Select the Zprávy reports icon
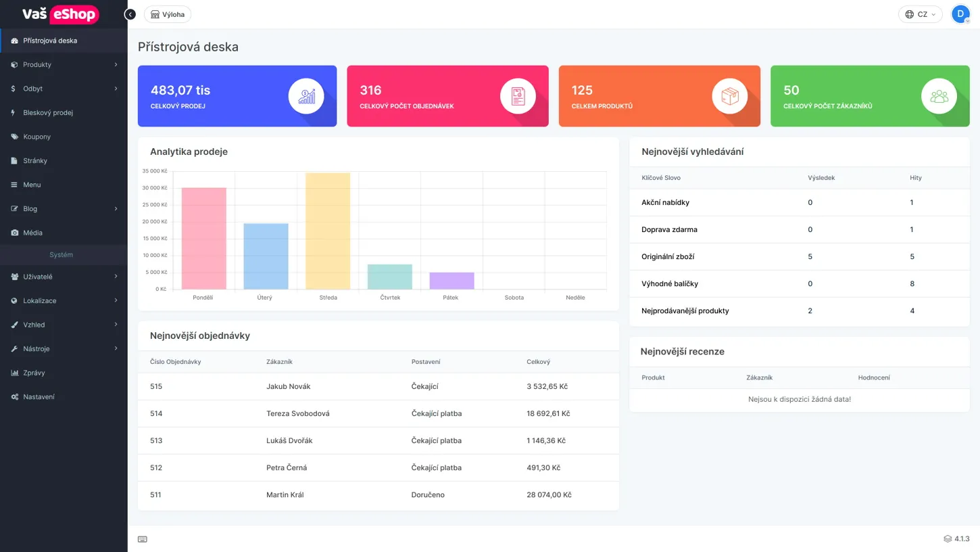Viewport: 980px width, 552px height. (14, 372)
